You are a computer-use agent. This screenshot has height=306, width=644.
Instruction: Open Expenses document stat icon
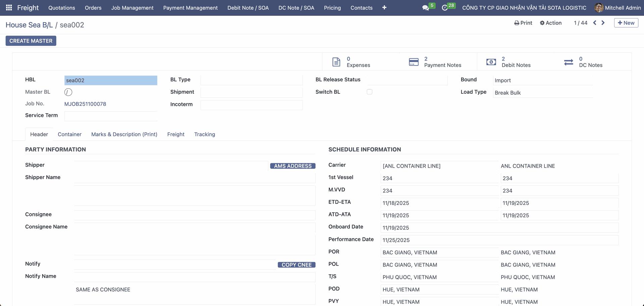(336, 62)
